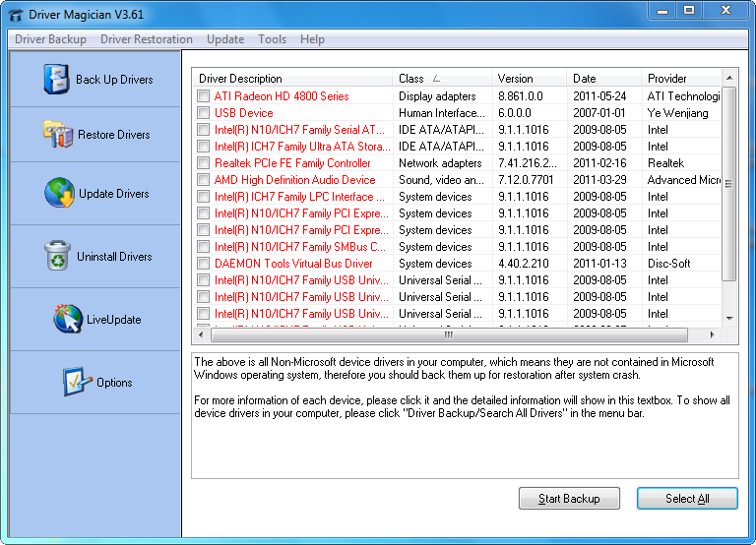
Task: Click the Restore Drivers toolbox icon
Action: tap(58, 134)
